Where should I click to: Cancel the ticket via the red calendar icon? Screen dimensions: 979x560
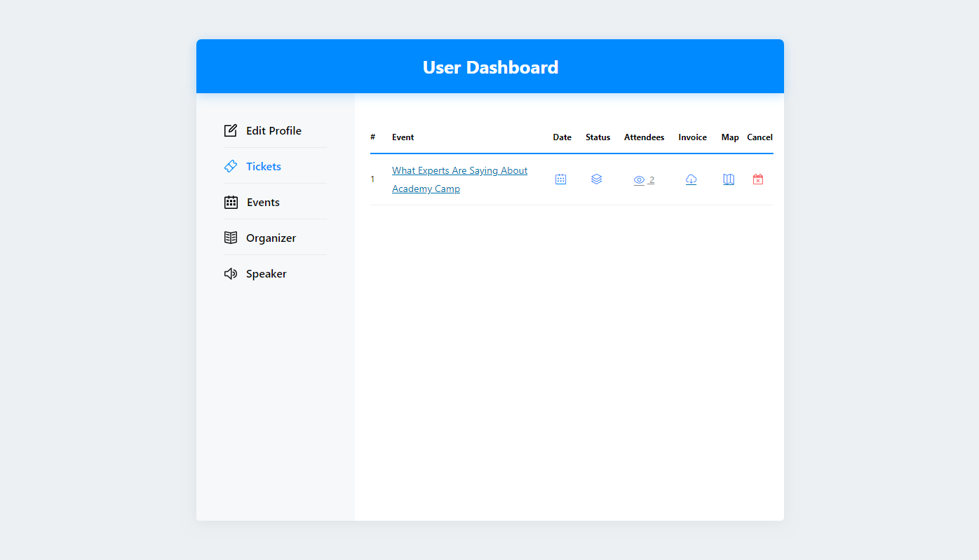[x=758, y=179]
